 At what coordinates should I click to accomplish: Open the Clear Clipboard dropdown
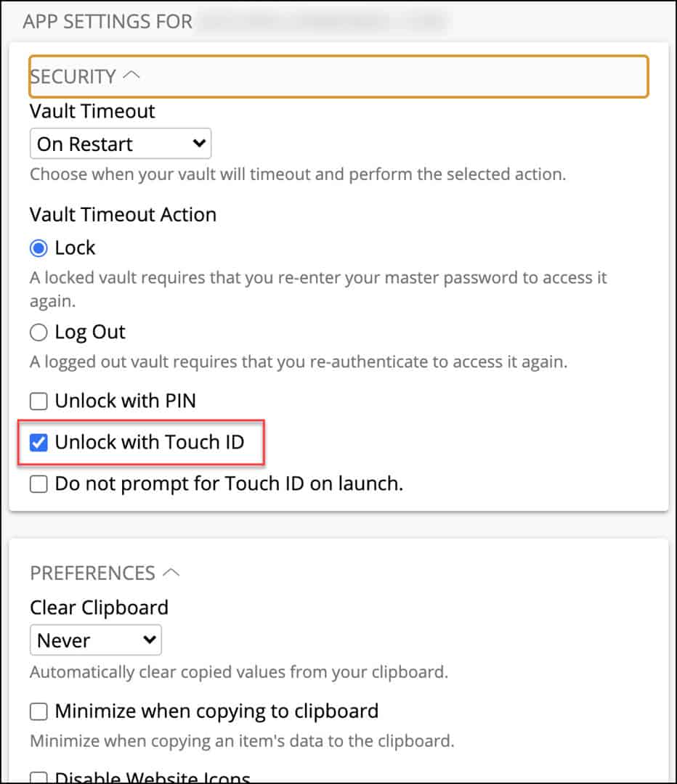coord(95,640)
